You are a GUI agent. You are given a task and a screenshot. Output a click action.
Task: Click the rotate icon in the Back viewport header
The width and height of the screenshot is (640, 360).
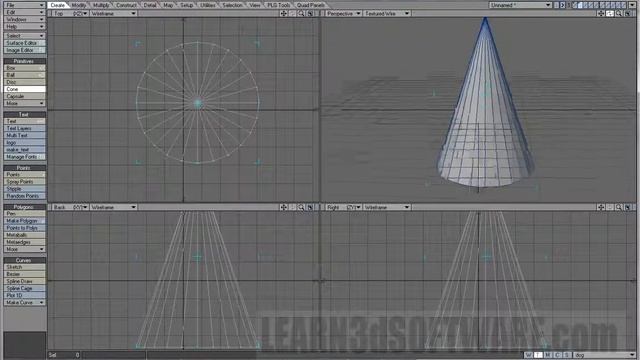click(x=292, y=207)
